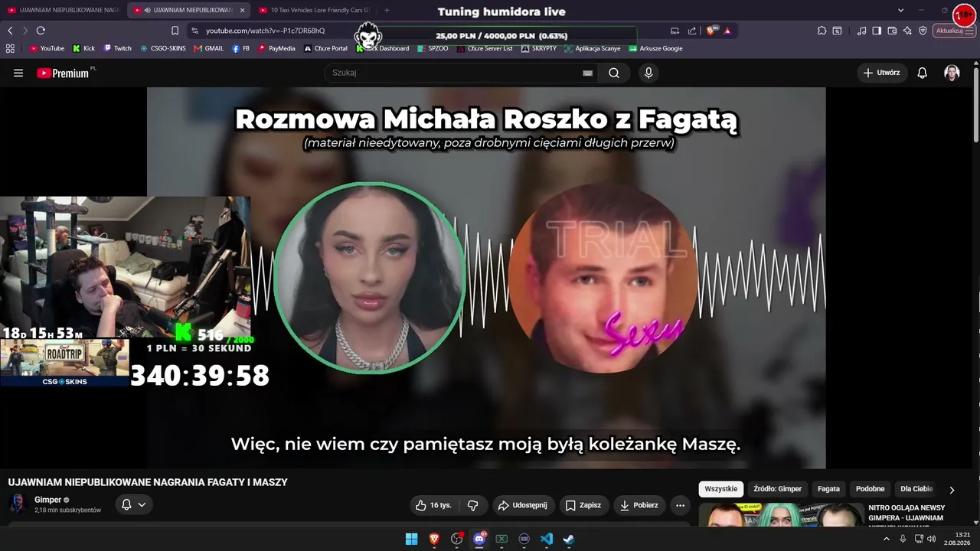Open Discord from the taskbar
The height and width of the screenshot is (551, 980).
point(479,539)
